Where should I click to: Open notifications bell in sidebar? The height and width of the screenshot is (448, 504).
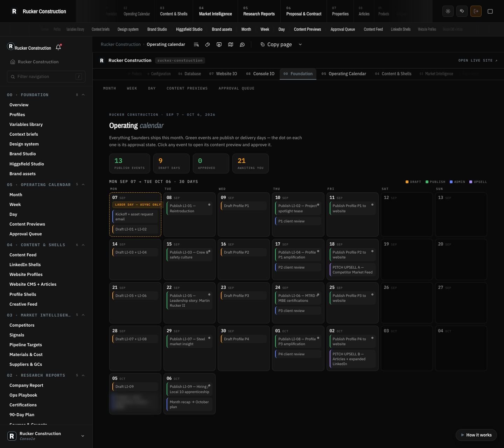(58, 47)
